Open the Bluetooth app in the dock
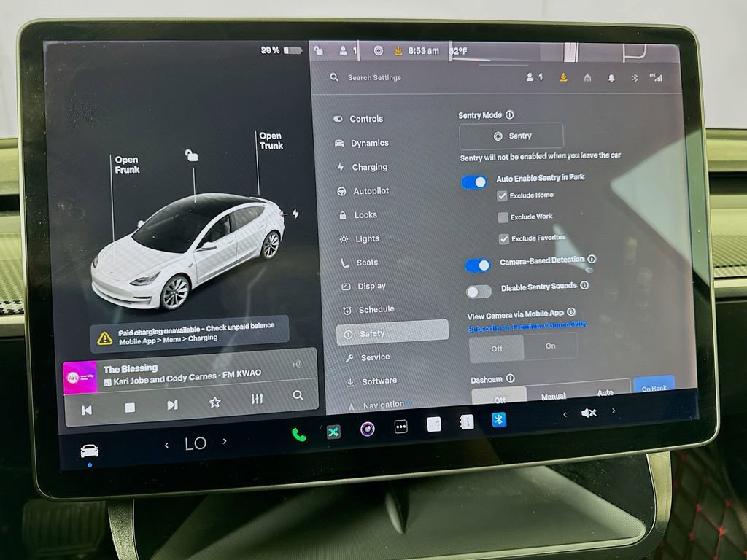 point(499,419)
